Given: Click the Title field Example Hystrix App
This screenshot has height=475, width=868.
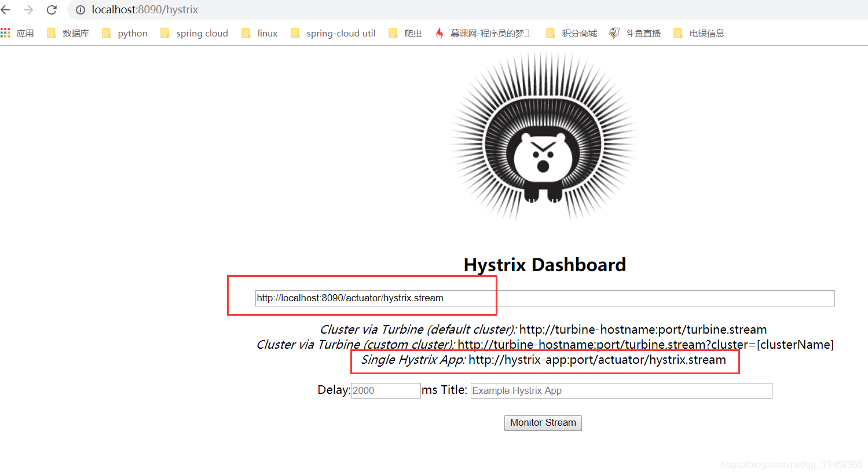Looking at the screenshot, I should (x=621, y=390).
